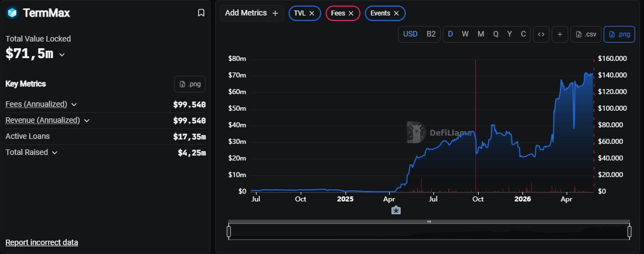Click the $71,5m TVL value
Image resolution: width=644 pixels, height=254 pixels.
(x=29, y=54)
